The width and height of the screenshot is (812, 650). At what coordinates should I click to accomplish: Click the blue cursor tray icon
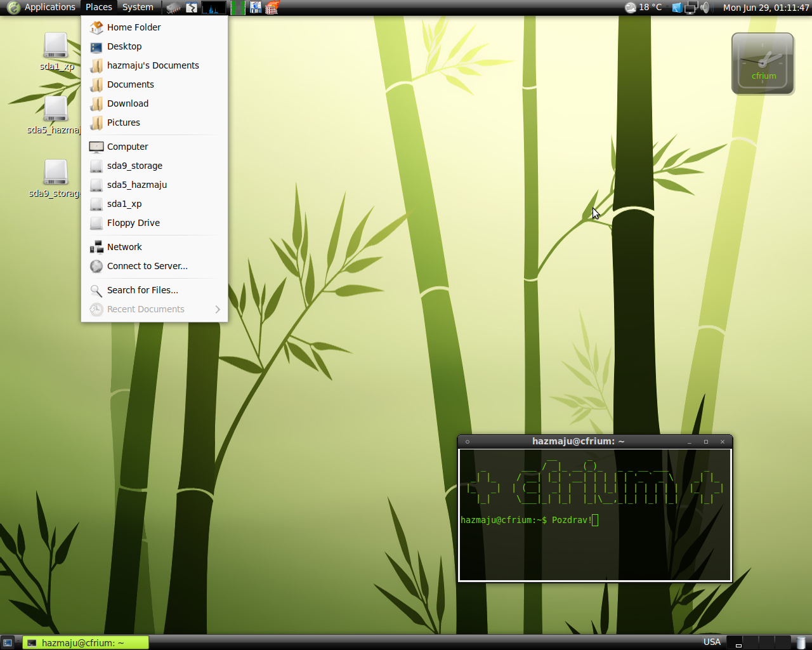point(677,8)
